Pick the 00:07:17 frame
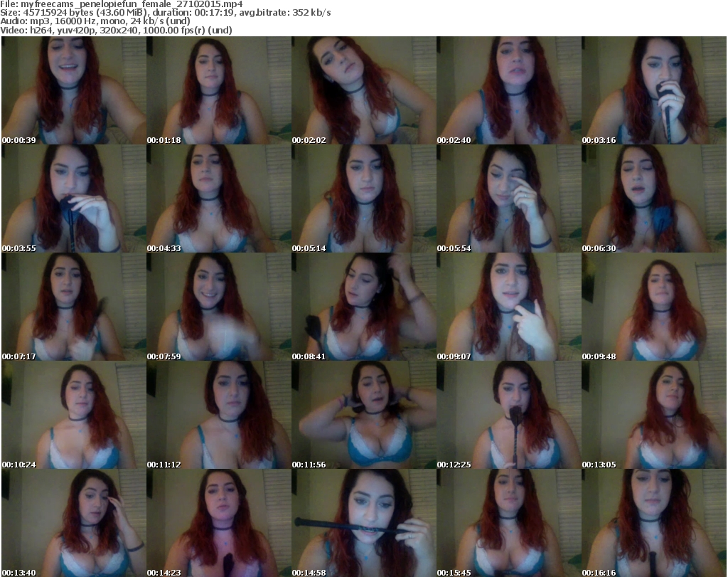The width and height of the screenshot is (728, 577). click(x=74, y=307)
